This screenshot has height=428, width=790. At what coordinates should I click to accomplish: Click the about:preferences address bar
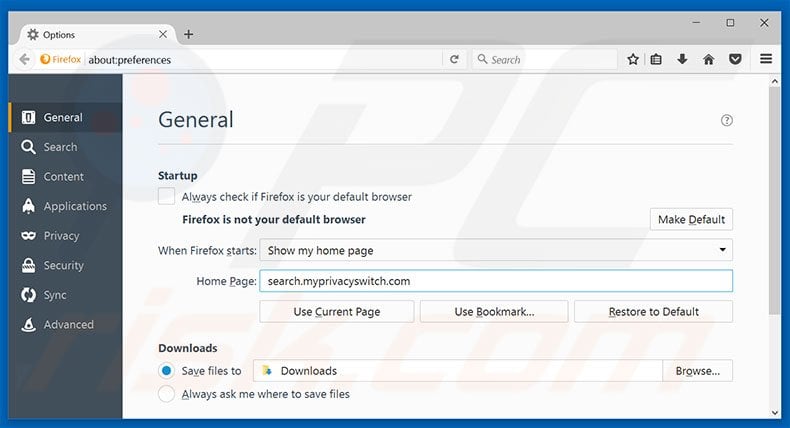(264, 59)
